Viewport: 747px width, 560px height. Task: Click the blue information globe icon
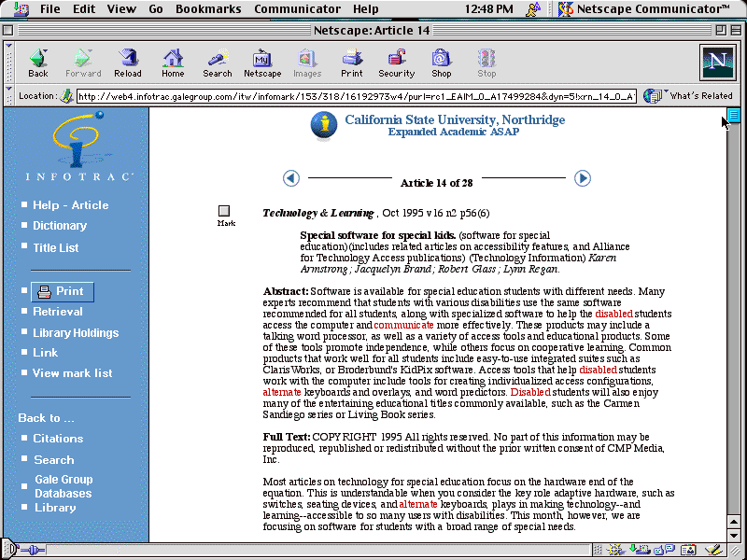[324, 126]
